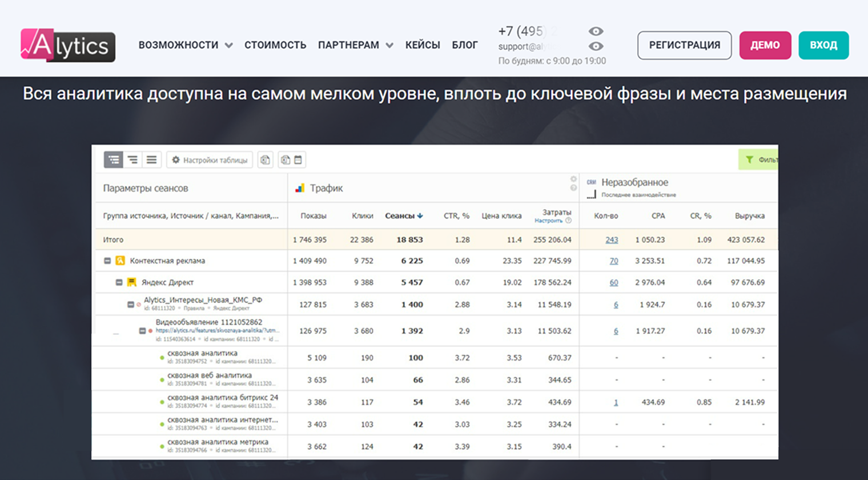Click the Трафик bar chart icon

pyautogui.click(x=300, y=188)
